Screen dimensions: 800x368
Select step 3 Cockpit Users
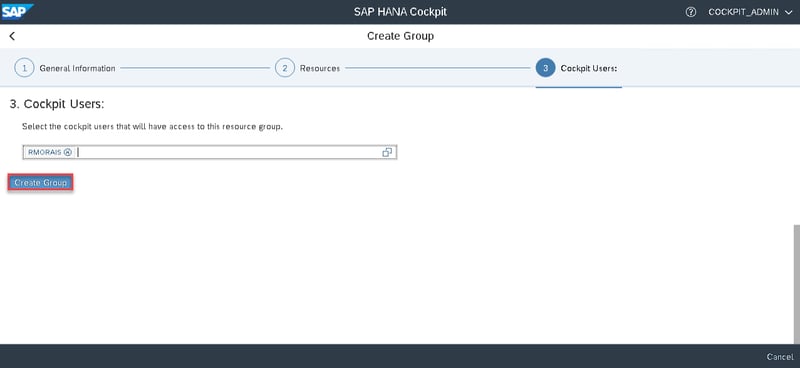coord(577,68)
